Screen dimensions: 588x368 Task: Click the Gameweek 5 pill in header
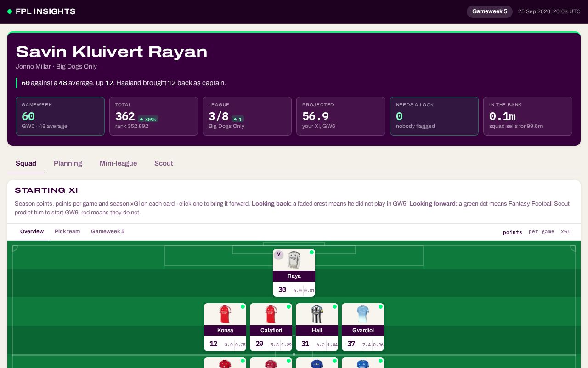coord(490,11)
